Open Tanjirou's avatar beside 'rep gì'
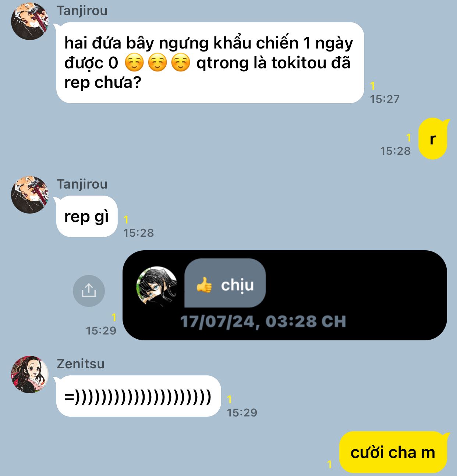The height and width of the screenshot is (476, 457). click(x=30, y=195)
